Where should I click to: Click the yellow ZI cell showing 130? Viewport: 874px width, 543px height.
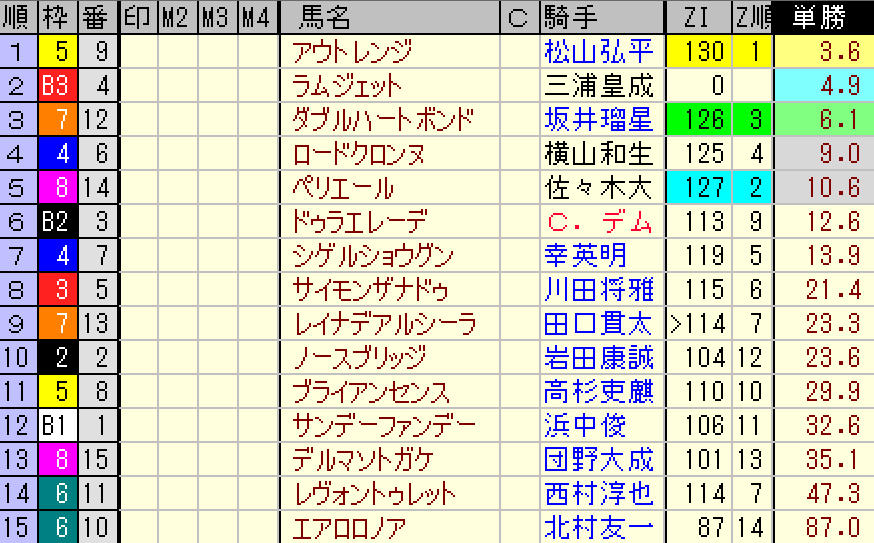coord(698,51)
